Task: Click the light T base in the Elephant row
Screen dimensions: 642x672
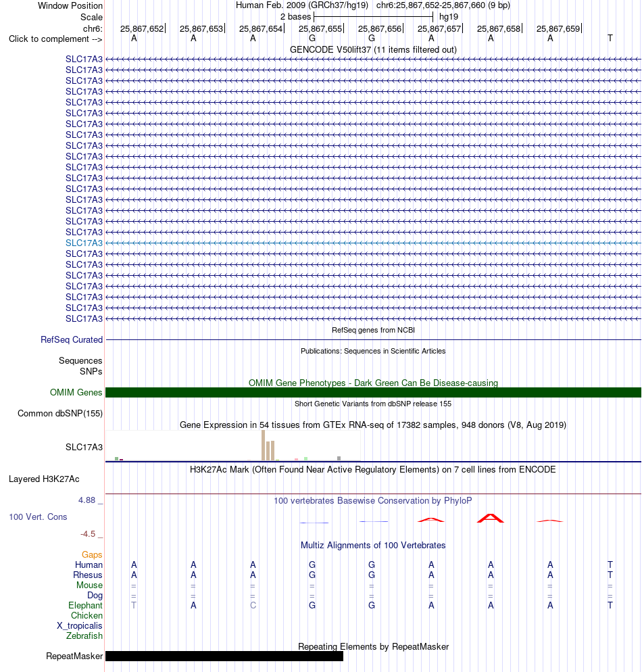Action: [134, 606]
